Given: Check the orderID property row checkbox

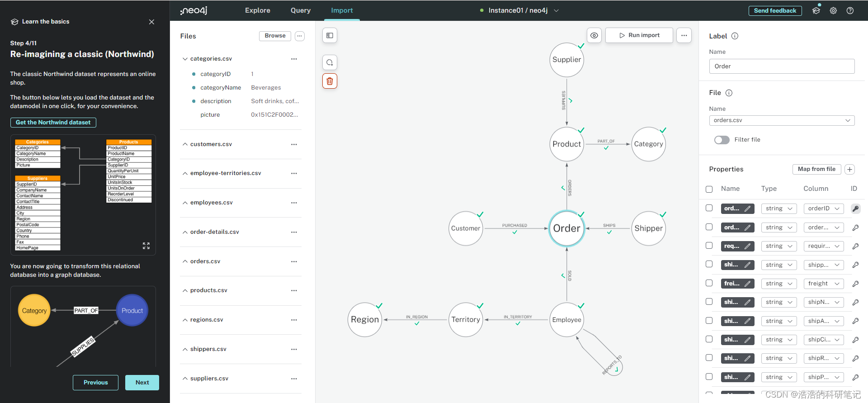Looking at the screenshot, I should (709, 208).
